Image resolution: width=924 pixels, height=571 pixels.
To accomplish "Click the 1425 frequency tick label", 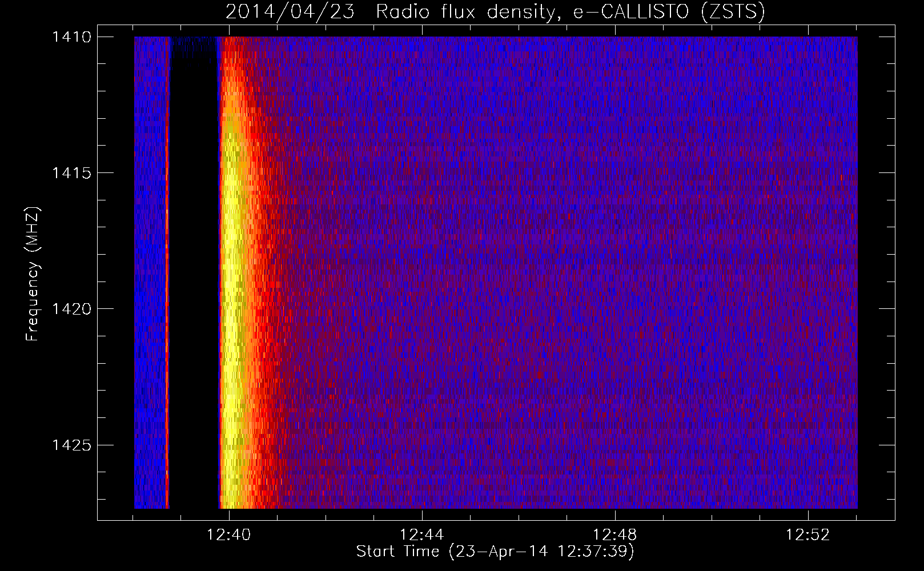I will tap(71, 444).
